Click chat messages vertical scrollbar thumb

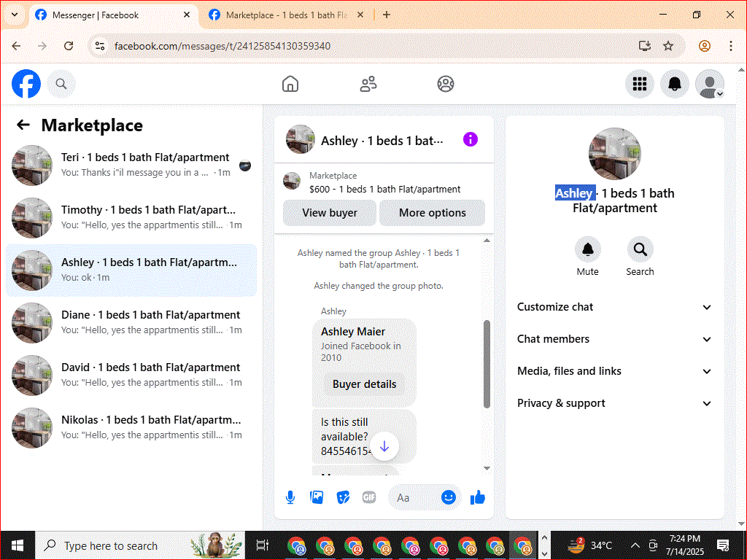(487, 365)
